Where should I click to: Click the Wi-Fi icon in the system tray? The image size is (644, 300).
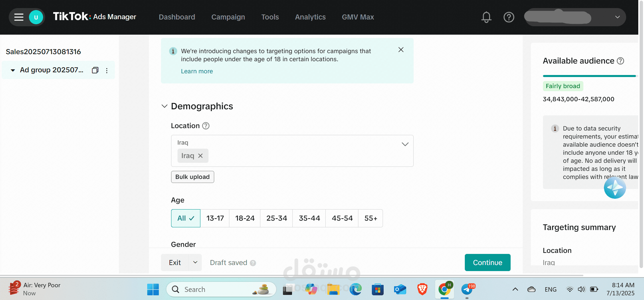click(x=570, y=289)
